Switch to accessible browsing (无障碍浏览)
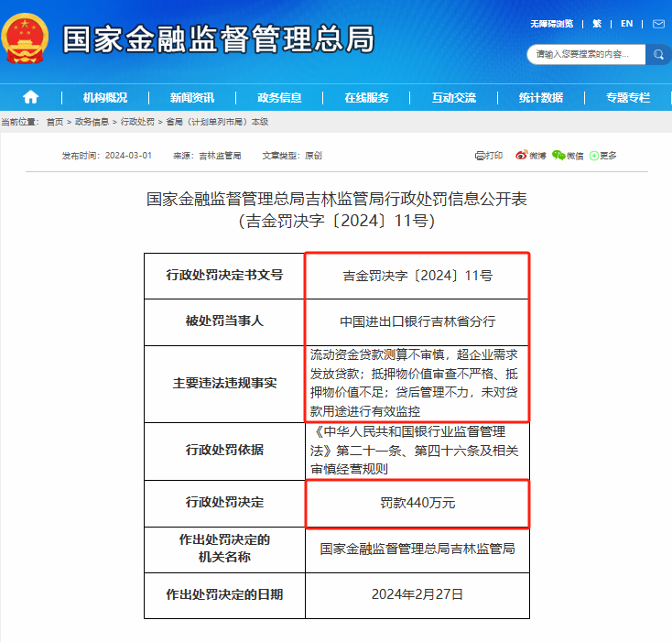Image resolution: width=672 pixels, height=642 pixels. (551, 23)
